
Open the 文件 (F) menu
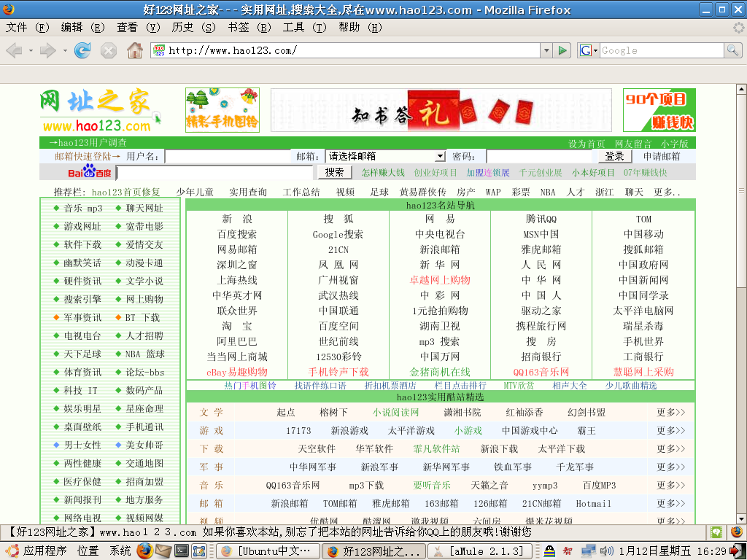tap(27, 28)
